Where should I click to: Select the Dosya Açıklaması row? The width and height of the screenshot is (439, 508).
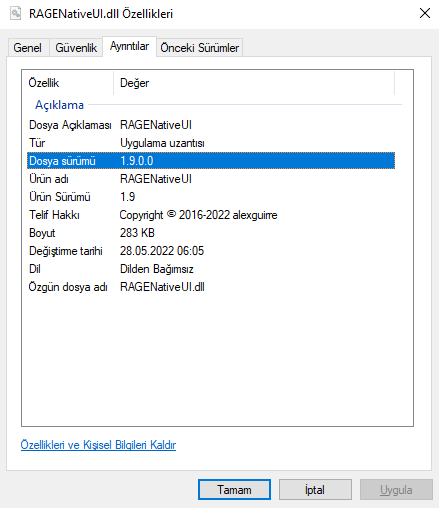[x=211, y=125]
